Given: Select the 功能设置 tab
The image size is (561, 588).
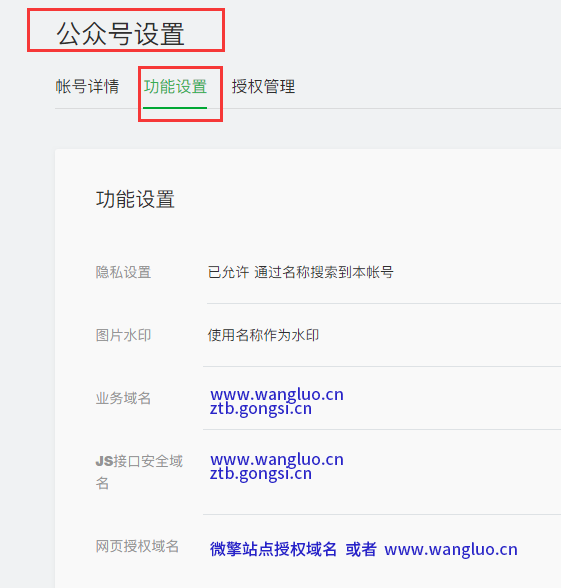Looking at the screenshot, I should pos(175,87).
